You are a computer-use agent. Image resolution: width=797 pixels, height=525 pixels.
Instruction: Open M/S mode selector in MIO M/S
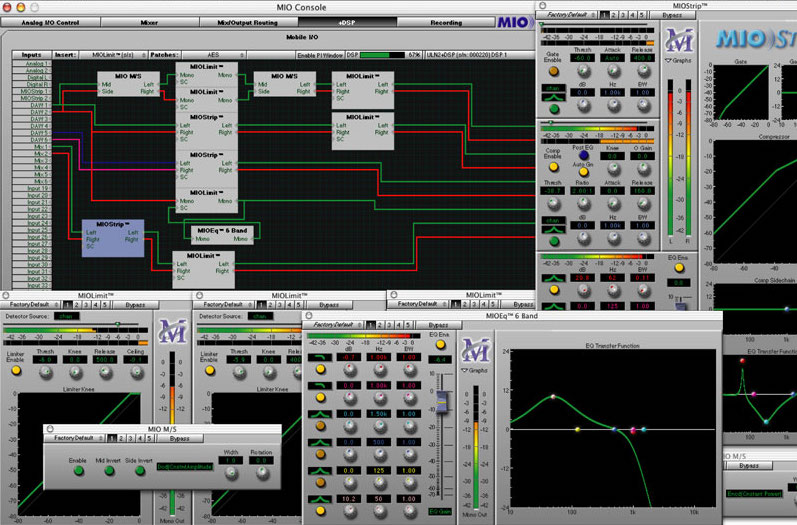pos(185,467)
